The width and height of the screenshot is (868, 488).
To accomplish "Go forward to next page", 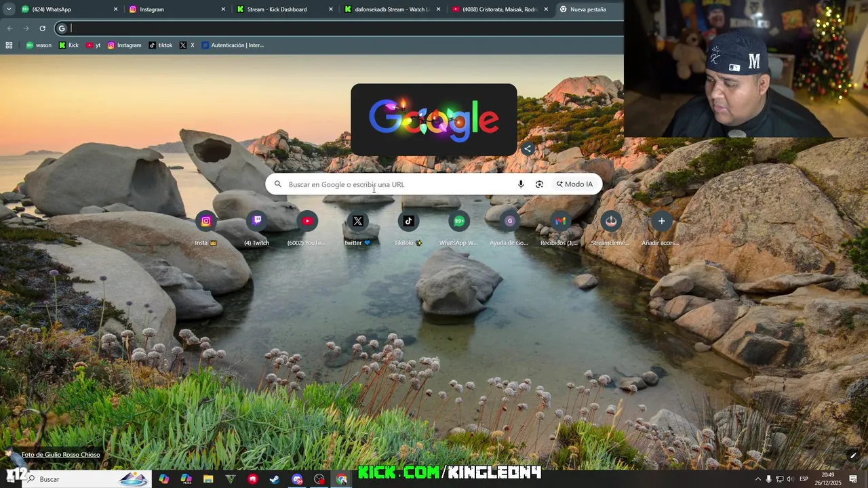I will tap(26, 28).
